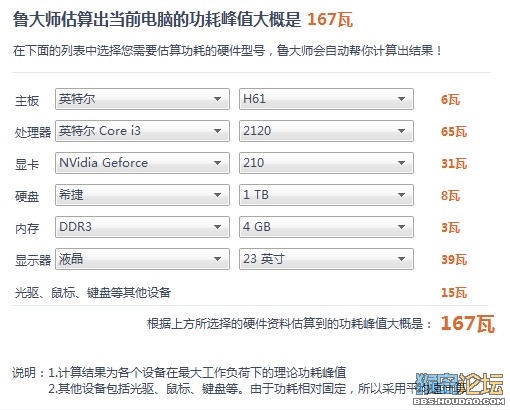Screen dimensions: 510x410
Task: Click the 15瓦 other devices power value
Action: [x=454, y=292]
